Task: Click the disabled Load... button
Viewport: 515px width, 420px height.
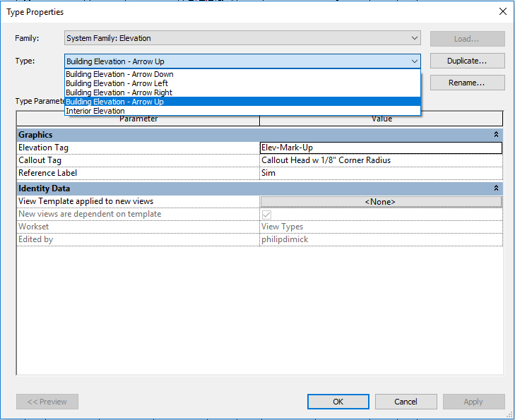Action: point(468,39)
